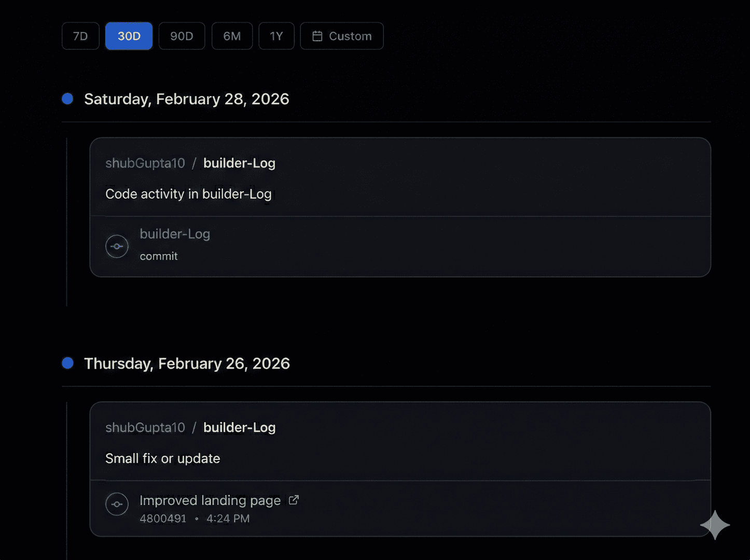The height and width of the screenshot is (560, 750).
Task: Activate the 1Y range instead of 30D
Action: [276, 36]
